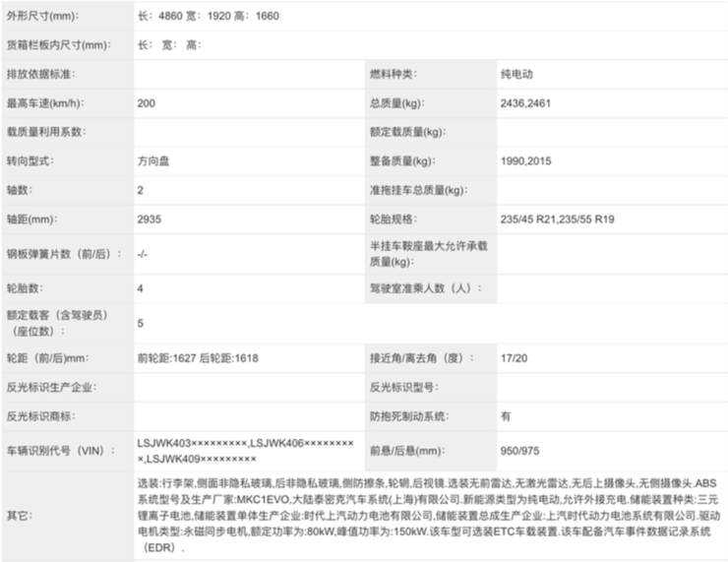Click the 接近角/离去角(度) label
728x562 pixels.
click(422, 358)
